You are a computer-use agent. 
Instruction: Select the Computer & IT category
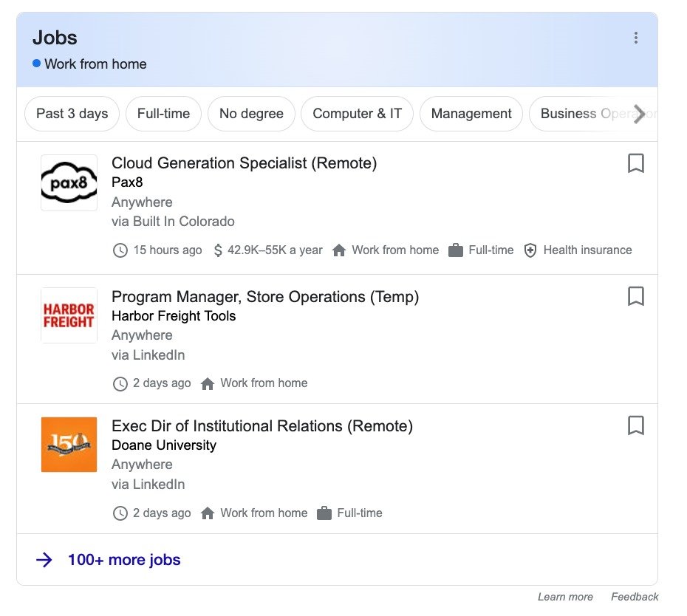pyautogui.click(x=357, y=114)
